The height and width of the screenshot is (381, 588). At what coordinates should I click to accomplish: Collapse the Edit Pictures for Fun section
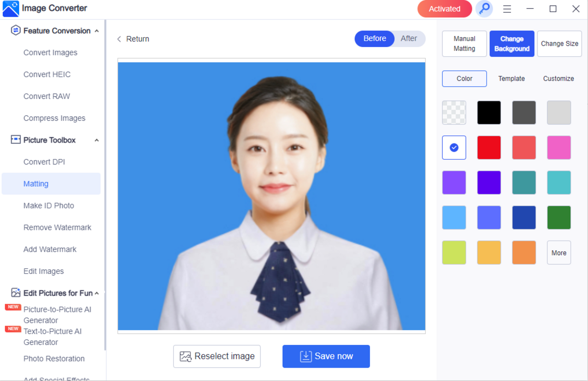(x=97, y=293)
